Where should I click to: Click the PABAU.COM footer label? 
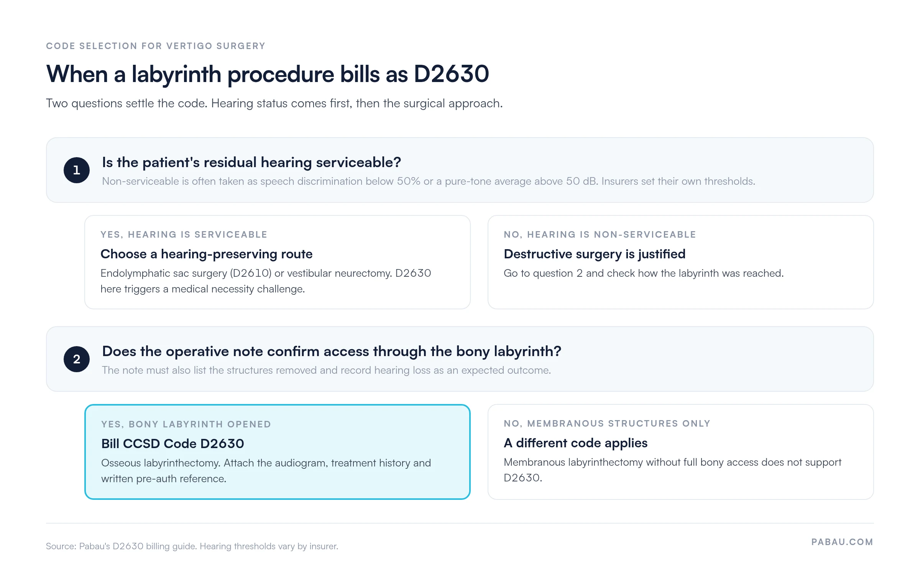842,542
